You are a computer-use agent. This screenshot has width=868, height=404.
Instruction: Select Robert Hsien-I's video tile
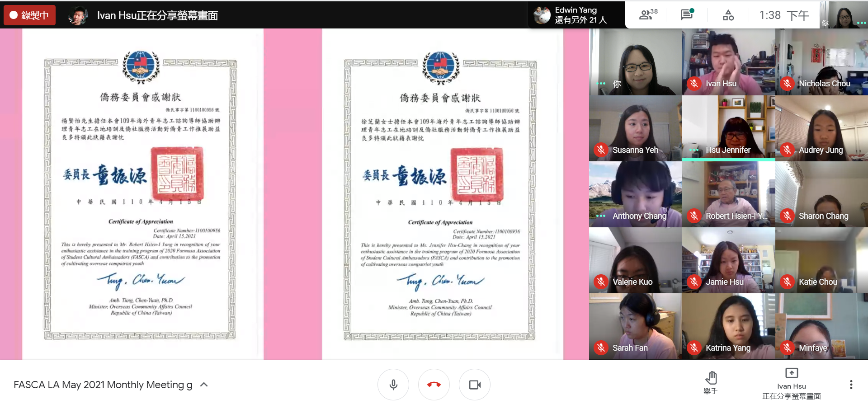pos(728,194)
